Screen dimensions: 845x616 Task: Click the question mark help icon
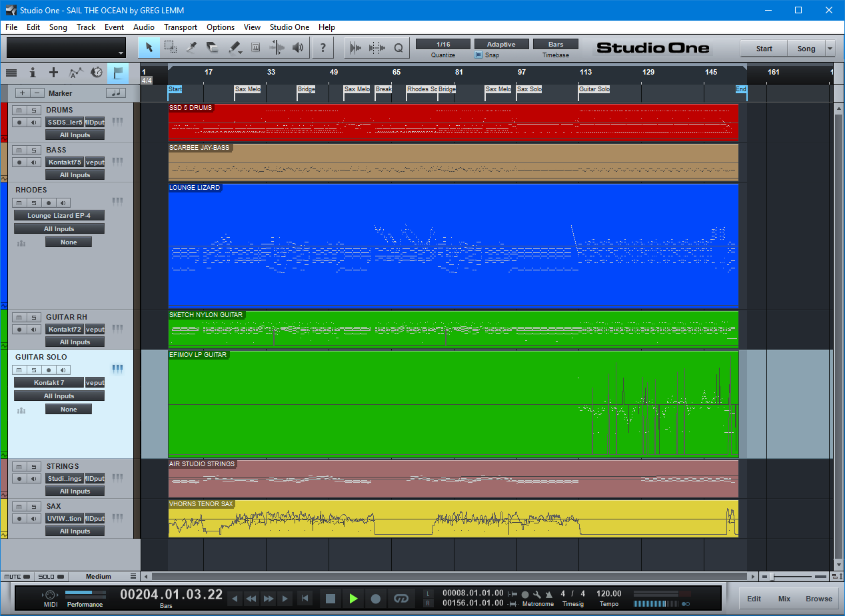tap(323, 47)
